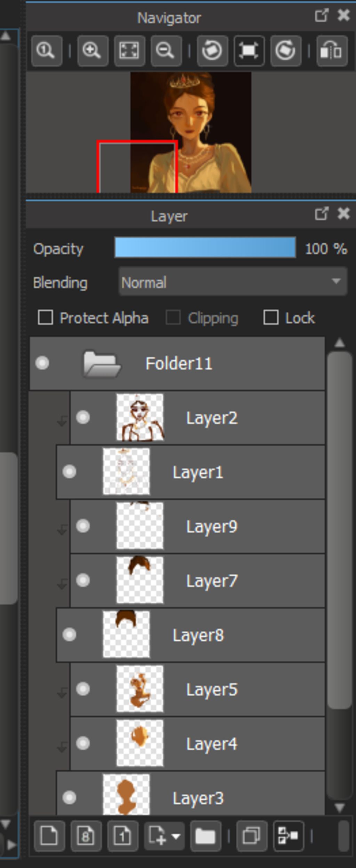
Task: Select the Layer5 row in the list
Action: click(211, 689)
